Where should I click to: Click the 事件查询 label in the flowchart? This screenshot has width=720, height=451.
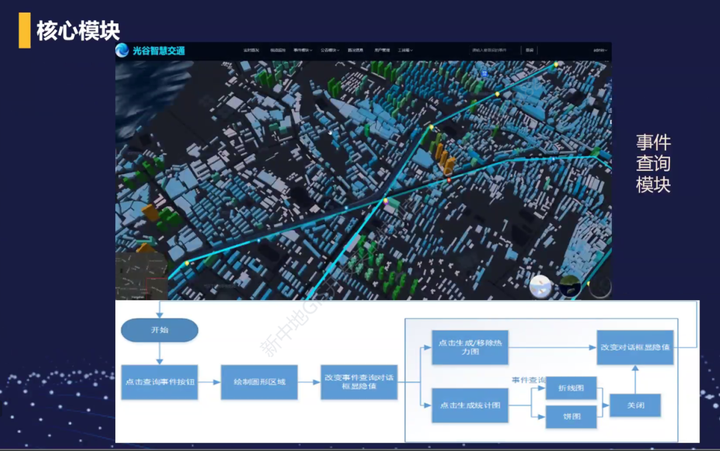[x=529, y=380]
